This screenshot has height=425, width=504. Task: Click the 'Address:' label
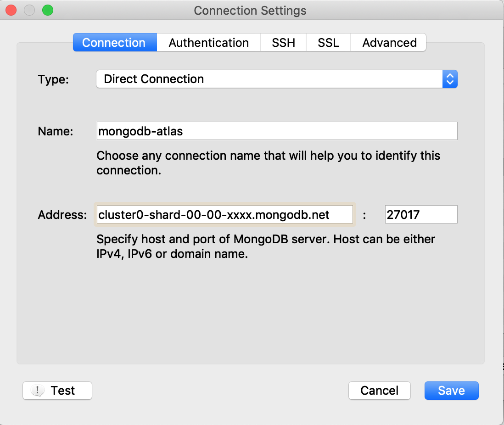[x=62, y=215]
